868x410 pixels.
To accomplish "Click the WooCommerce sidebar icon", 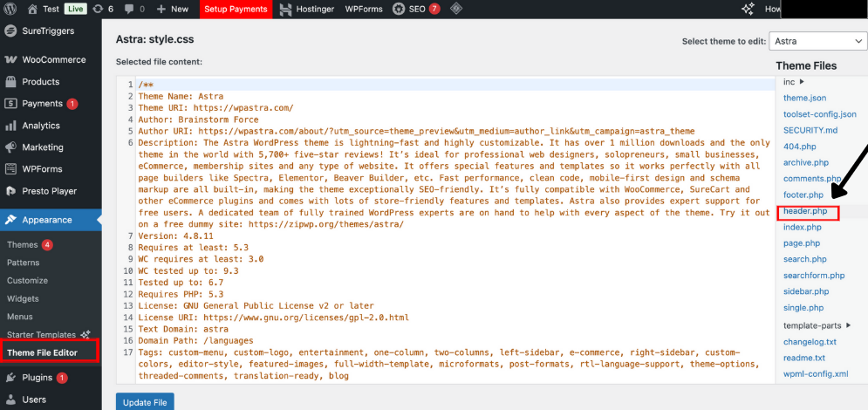I will [11, 60].
